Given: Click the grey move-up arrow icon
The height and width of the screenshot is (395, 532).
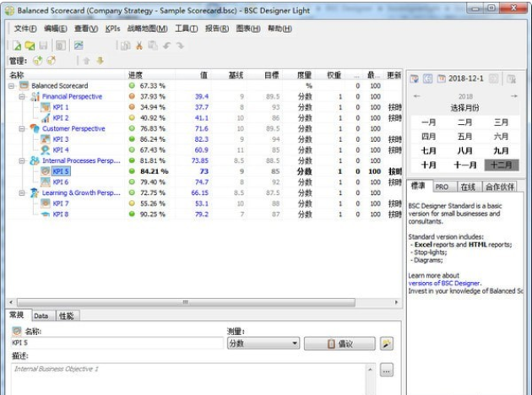Looking at the screenshot, I should (86, 61).
